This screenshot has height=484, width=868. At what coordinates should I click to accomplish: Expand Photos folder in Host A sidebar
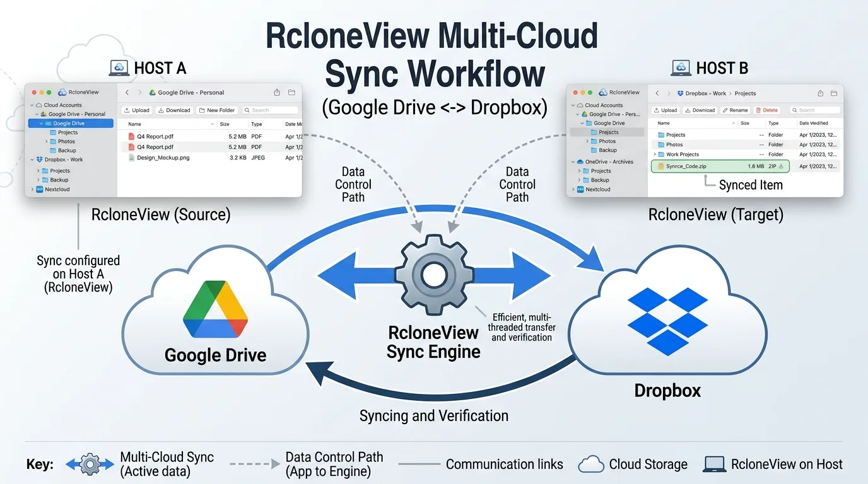[x=46, y=142]
